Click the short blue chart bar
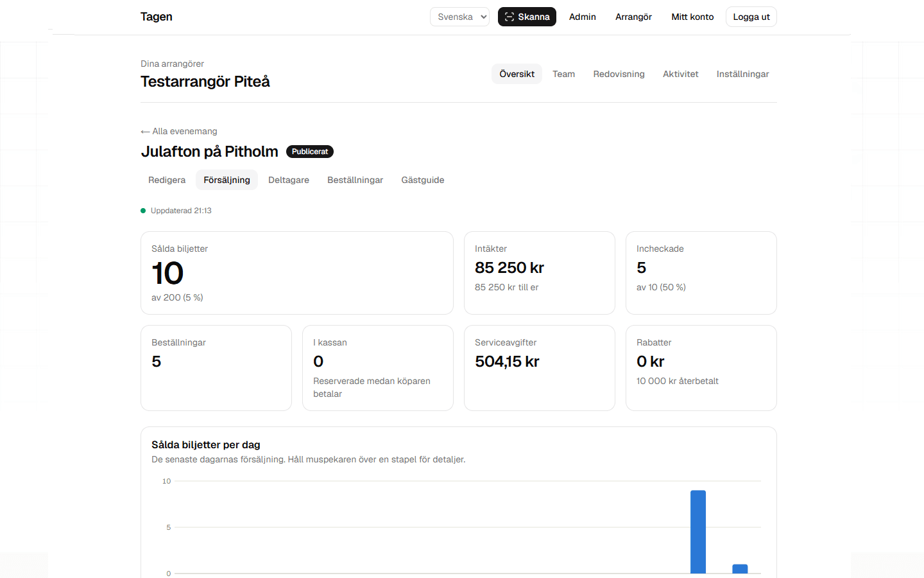 click(x=740, y=569)
